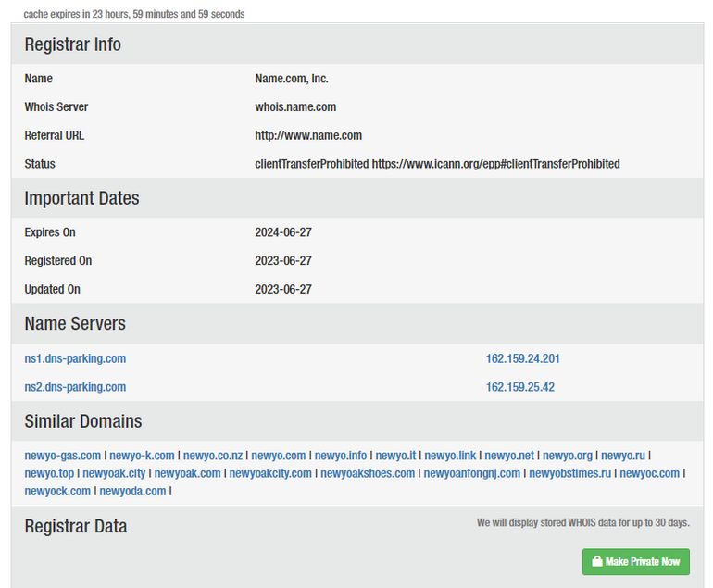Open similar domain newyo-k.com

click(142, 456)
